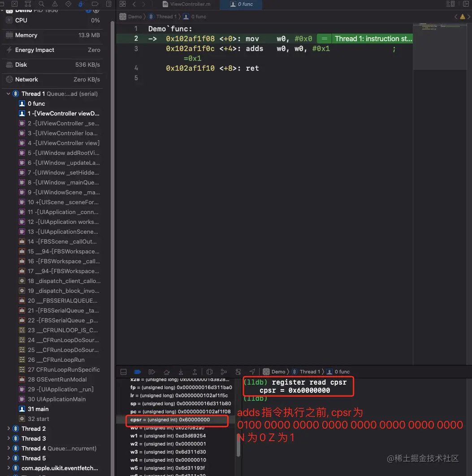The height and width of the screenshot is (476, 472).
Task: Click Thread 1 in editor jump bar
Action: tap(163, 17)
